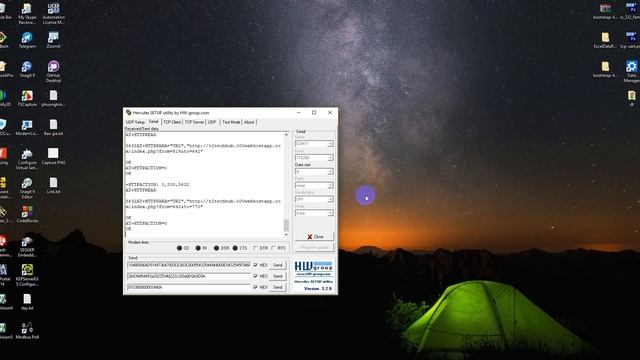This screenshot has width=640, height=360.
Task: Maximize the Hercules window
Action: [x=314, y=113]
